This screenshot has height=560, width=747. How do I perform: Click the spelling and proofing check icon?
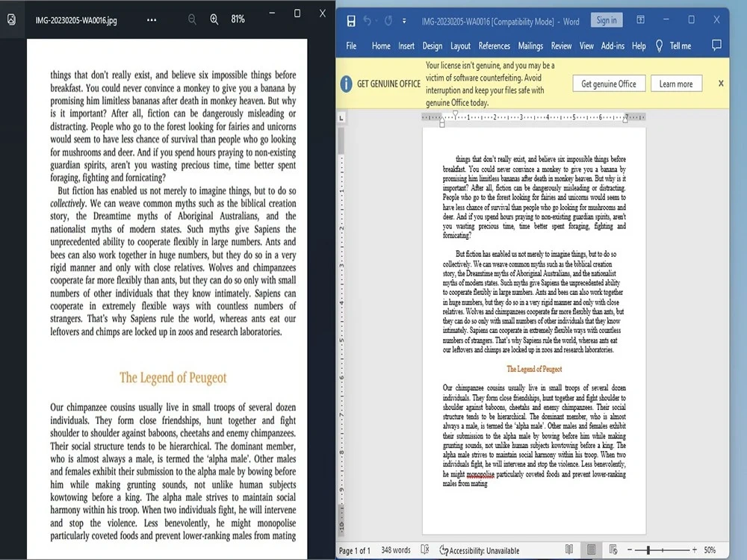(425, 550)
